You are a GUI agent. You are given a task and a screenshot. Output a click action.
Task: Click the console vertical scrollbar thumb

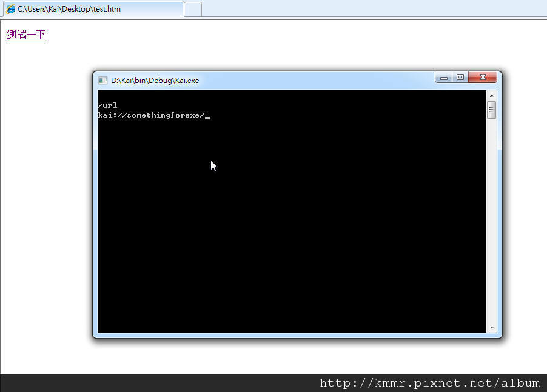[x=492, y=110]
